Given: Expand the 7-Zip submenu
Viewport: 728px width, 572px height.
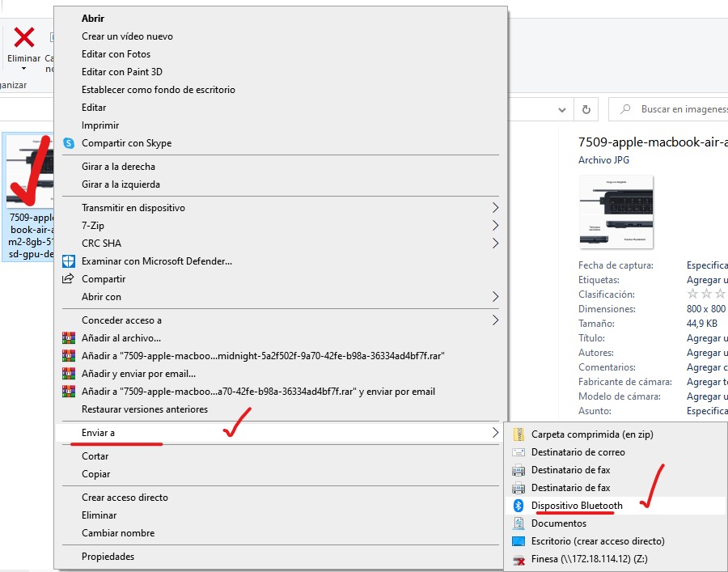Looking at the screenshot, I should [495, 226].
